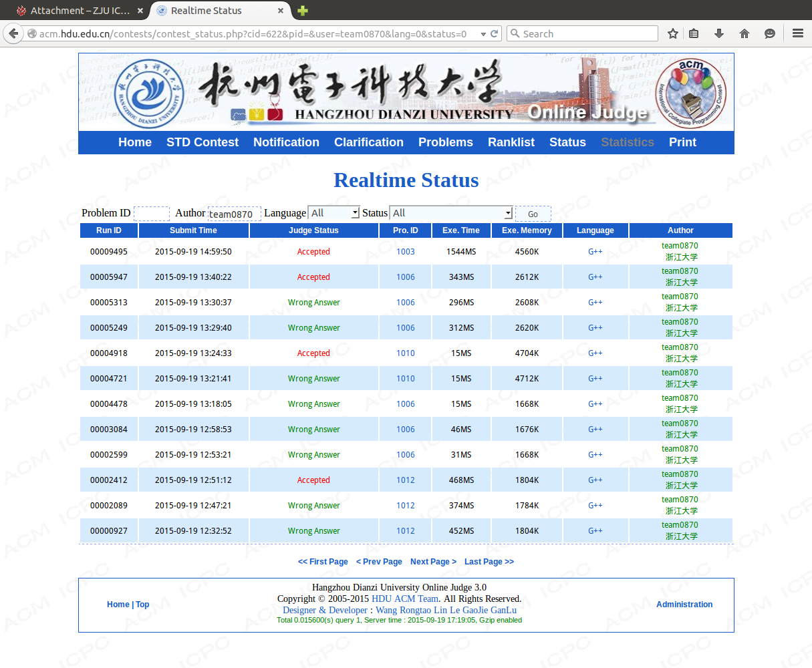Click into the Problem ID field
The image size is (812, 668).
click(152, 213)
